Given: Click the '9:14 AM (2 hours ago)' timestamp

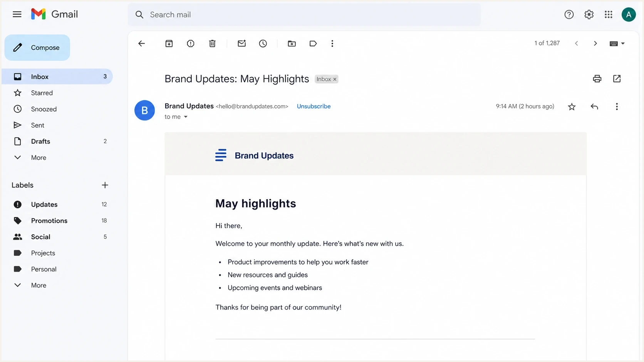Looking at the screenshot, I should (x=525, y=106).
